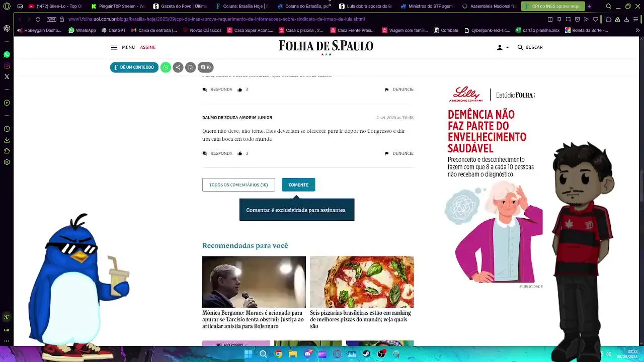644x362 pixels.
Task: Open sidebar settings gear icon
Action: [x=7, y=162]
